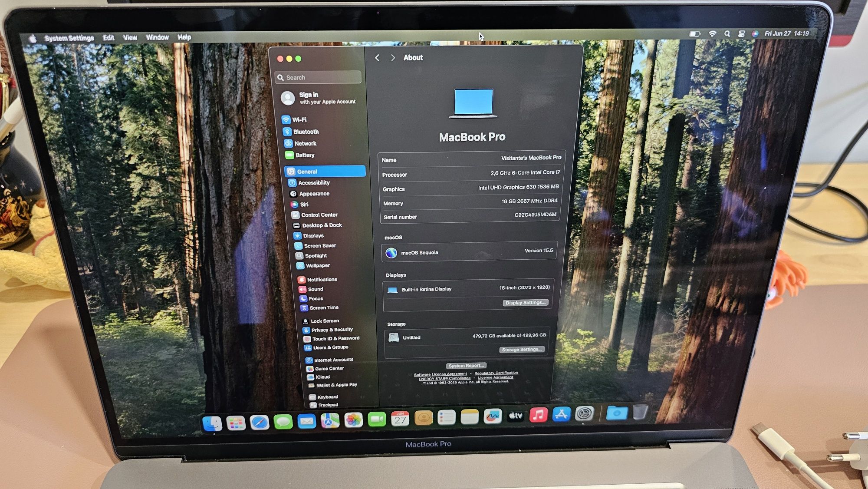Click the Name row Visitante's MacBook Pro

tap(471, 159)
